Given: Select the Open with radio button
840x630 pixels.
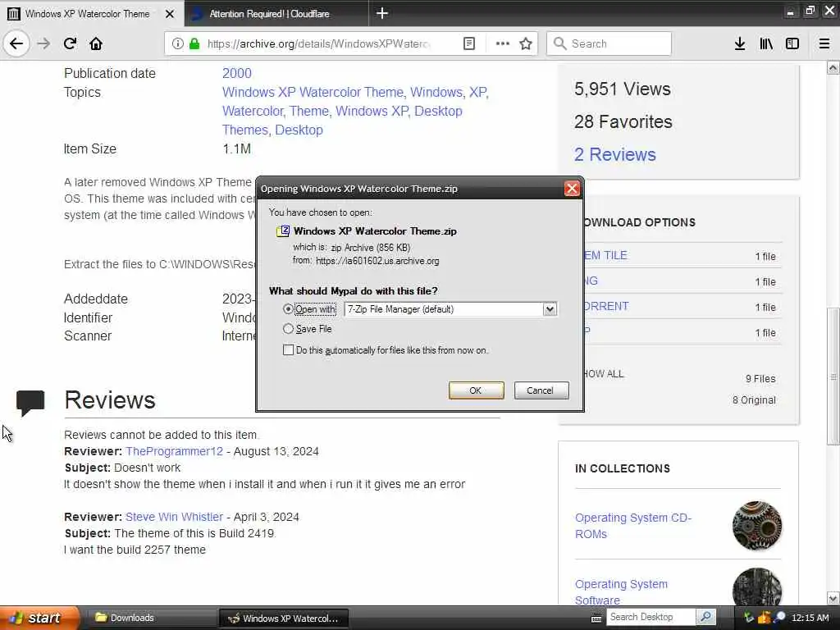Looking at the screenshot, I should click(x=288, y=309).
